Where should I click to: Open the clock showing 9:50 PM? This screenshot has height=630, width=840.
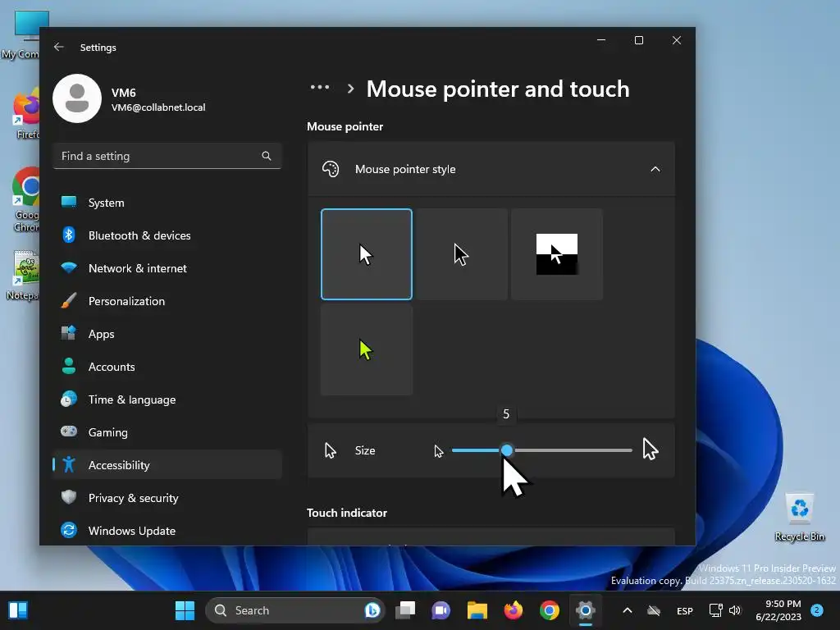778,610
